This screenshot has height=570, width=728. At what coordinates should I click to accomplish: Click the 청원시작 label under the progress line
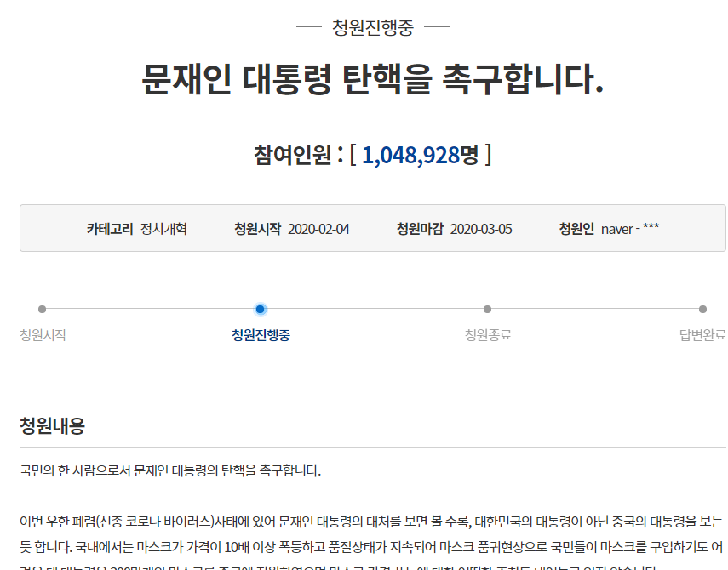[x=43, y=335]
